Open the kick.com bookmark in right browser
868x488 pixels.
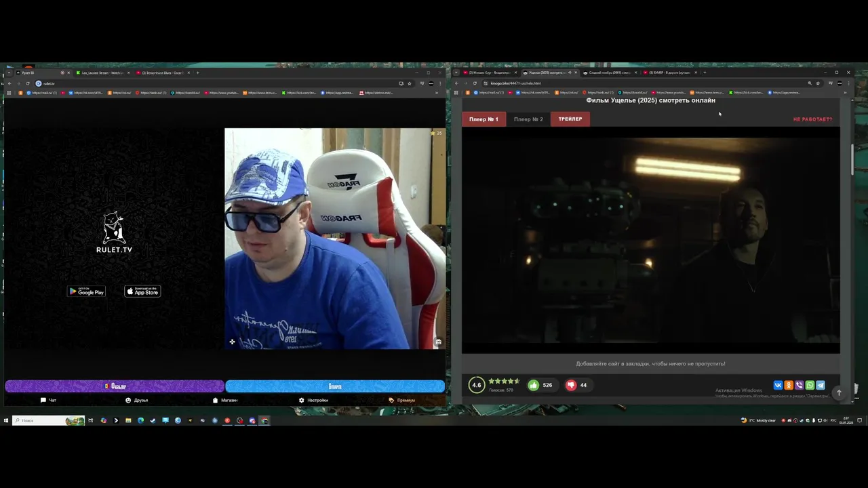click(x=746, y=92)
